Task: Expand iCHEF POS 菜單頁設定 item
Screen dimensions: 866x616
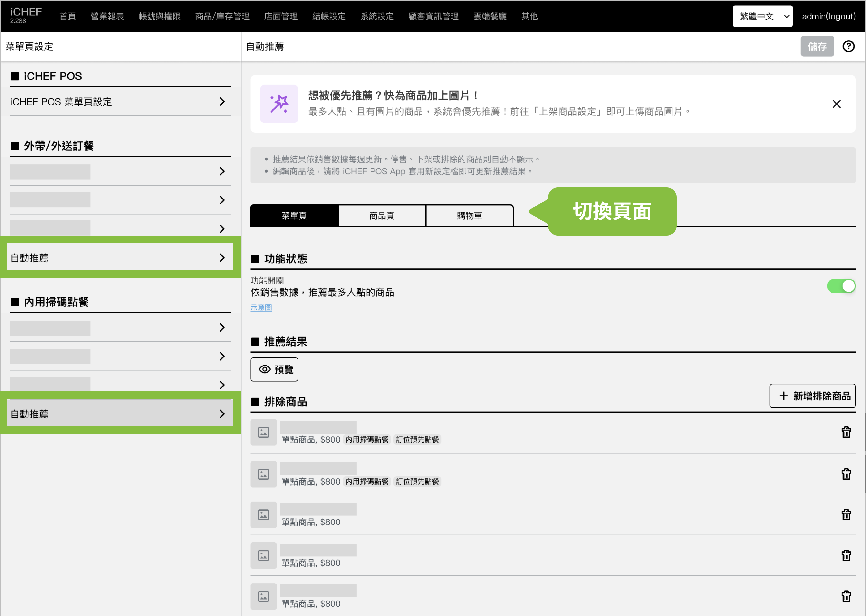Action: coord(120,102)
